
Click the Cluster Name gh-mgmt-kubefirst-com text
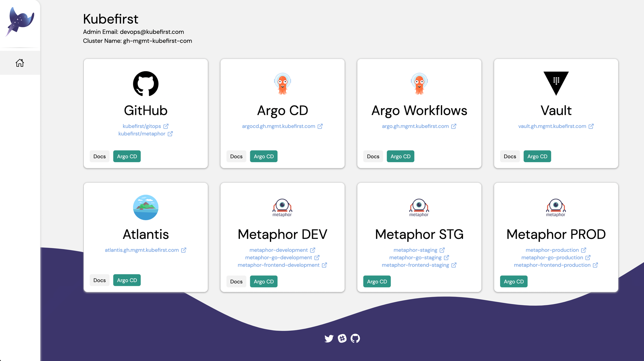pyautogui.click(x=137, y=41)
